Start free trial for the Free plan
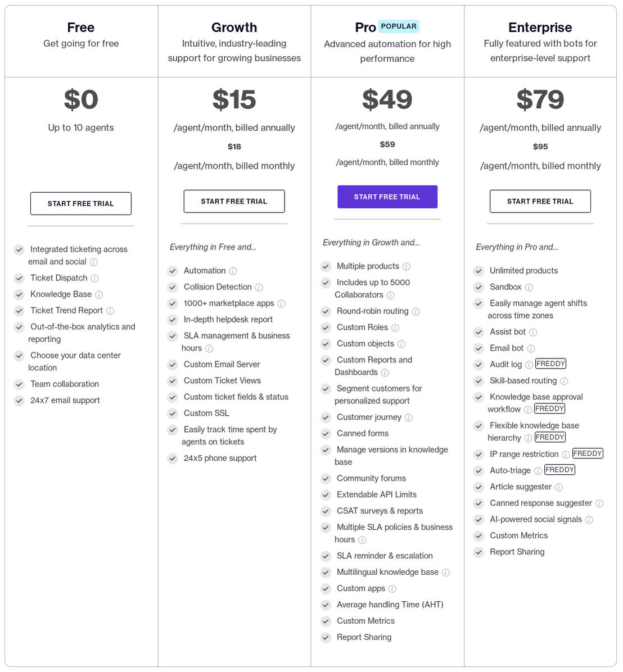Image resolution: width=623 pixels, height=672 pixels. pyautogui.click(x=81, y=203)
